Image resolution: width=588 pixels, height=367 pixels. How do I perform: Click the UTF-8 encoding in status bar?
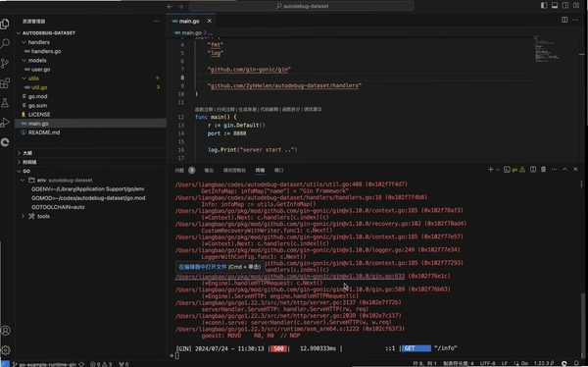pyautogui.click(x=487, y=364)
